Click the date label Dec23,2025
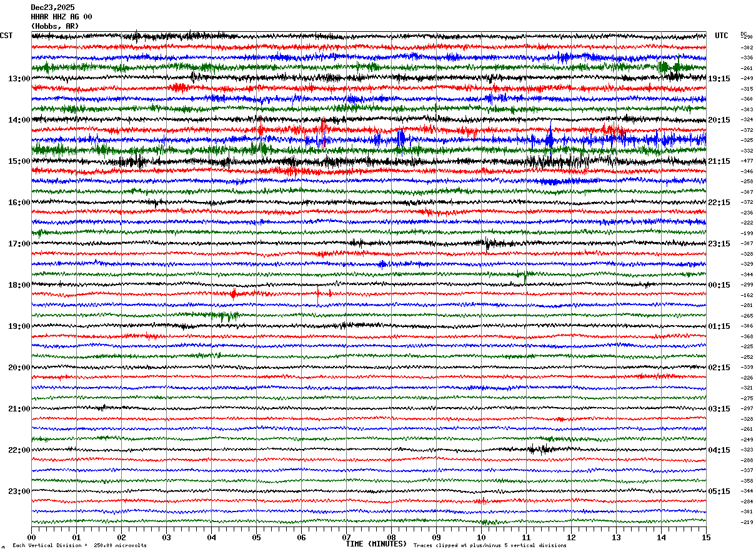Screen dimensions: 756x554 (52, 8)
